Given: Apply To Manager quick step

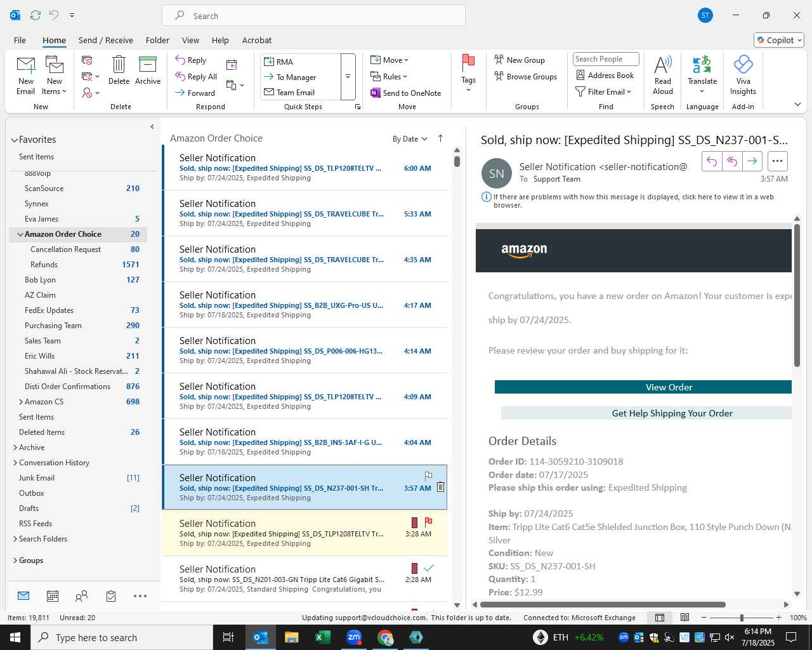Looking at the screenshot, I should [x=301, y=77].
